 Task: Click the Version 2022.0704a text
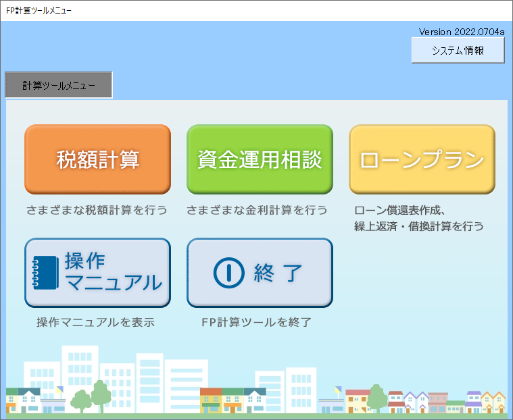point(461,32)
